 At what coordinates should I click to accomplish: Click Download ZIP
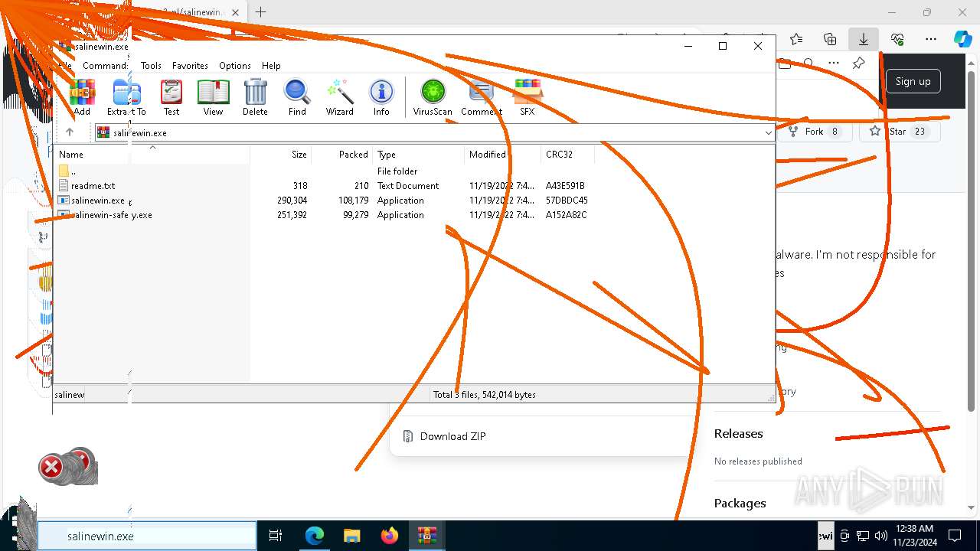(452, 436)
